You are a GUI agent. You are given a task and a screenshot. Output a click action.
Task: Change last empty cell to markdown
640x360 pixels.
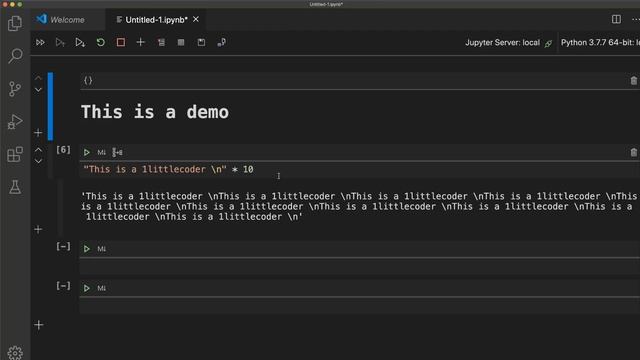click(x=101, y=288)
